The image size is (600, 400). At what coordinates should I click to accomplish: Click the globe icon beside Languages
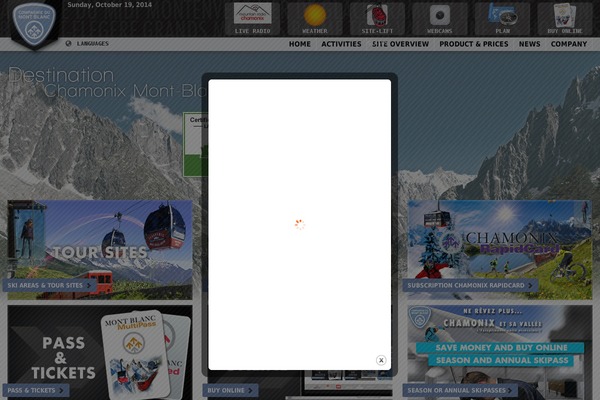click(x=68, y=44)
